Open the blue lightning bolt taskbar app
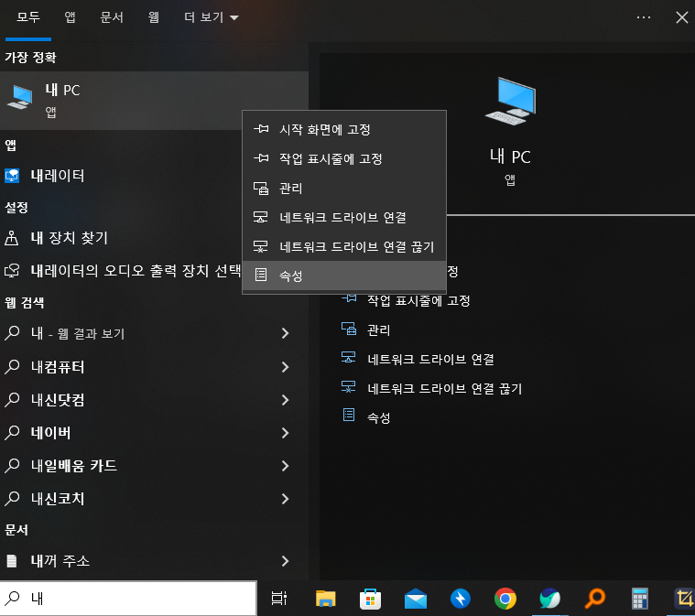This screenshot has width=695, height=616. (460, 599)
